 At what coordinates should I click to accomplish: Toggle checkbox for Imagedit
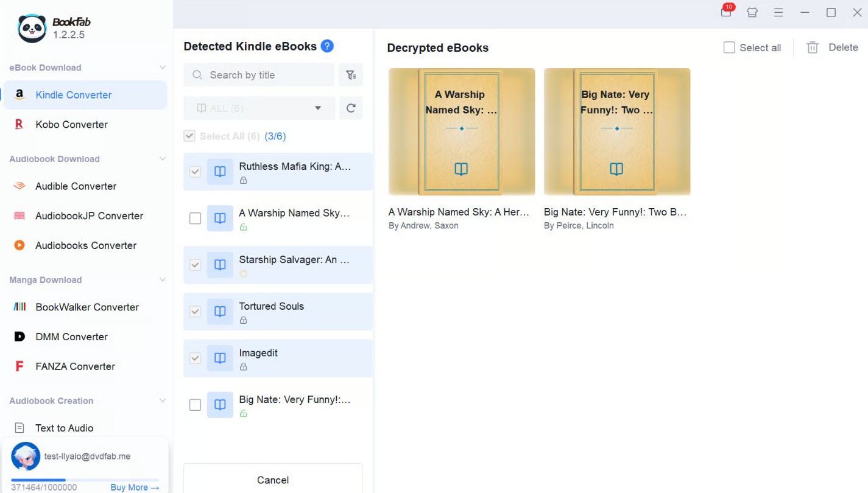point(195,358)
